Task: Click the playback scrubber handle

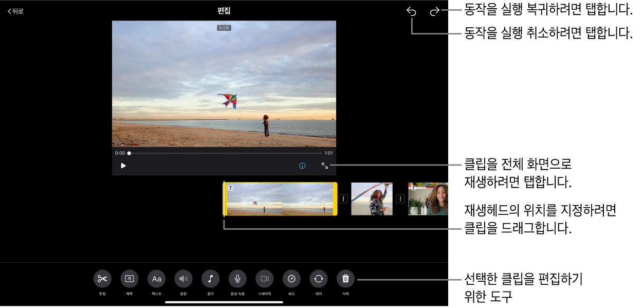Action: pyautogui.click(x=129, y=153)
